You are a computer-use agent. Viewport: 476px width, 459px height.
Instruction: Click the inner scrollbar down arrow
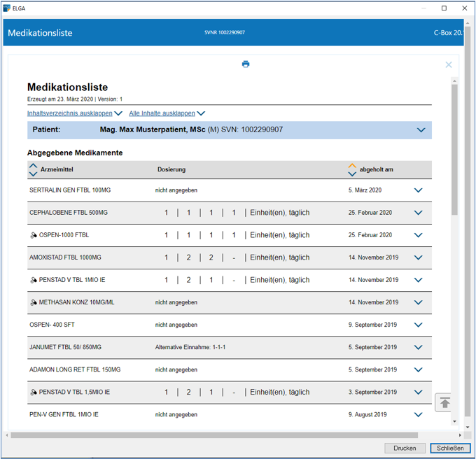pyautogui.click(x=454, y=421)
